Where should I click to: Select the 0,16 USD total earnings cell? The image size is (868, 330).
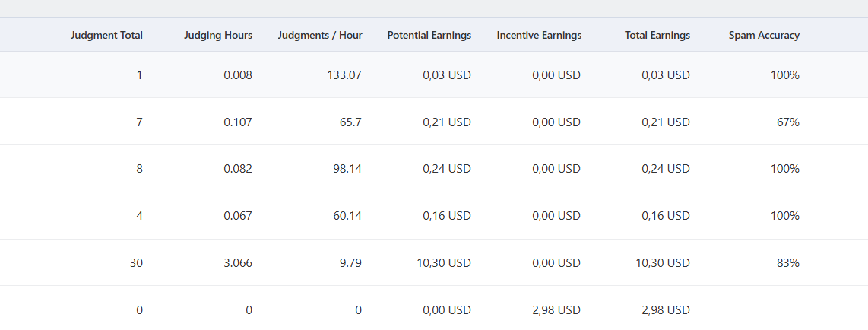click(x=666, y=216)
